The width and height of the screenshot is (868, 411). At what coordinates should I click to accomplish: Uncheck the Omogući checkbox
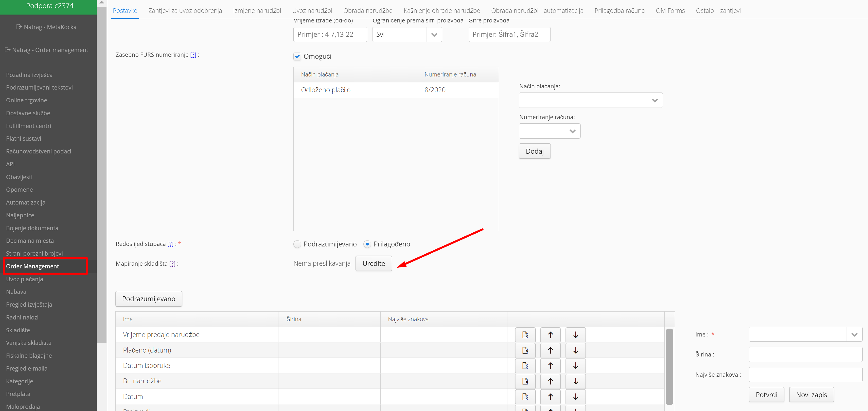point(297,56)
